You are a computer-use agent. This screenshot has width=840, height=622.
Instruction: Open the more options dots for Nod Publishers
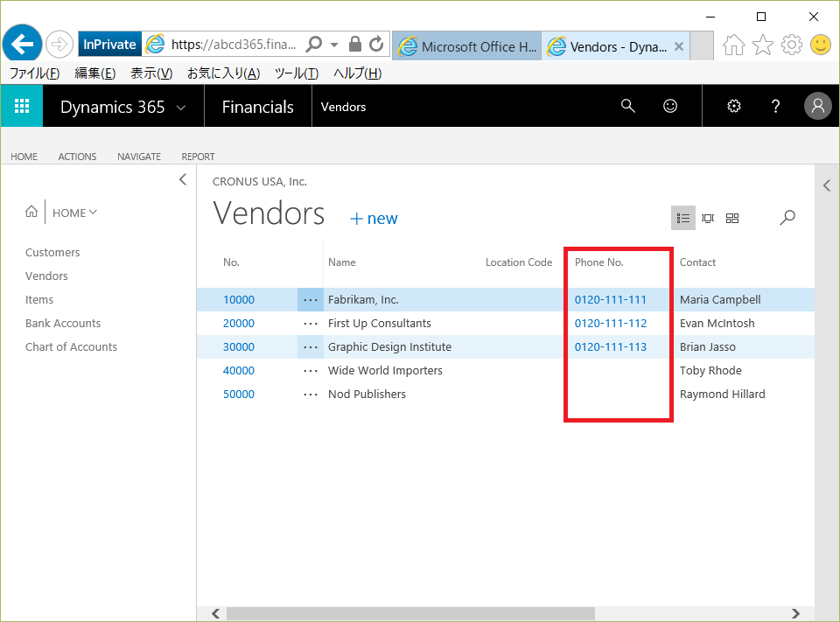pos(311,395)
